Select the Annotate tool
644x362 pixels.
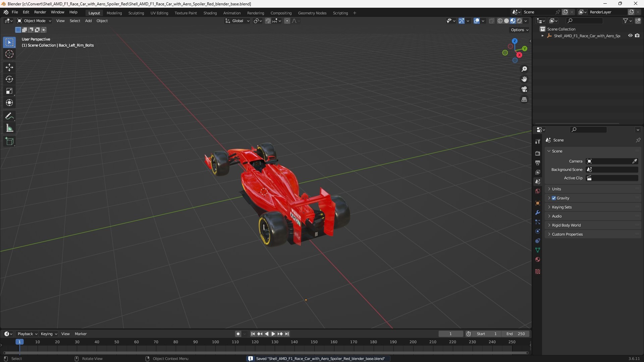(9, 116)
